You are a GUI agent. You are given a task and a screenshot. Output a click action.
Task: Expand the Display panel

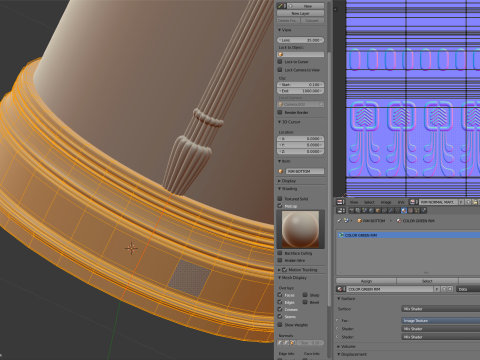(x=279, y=181)
